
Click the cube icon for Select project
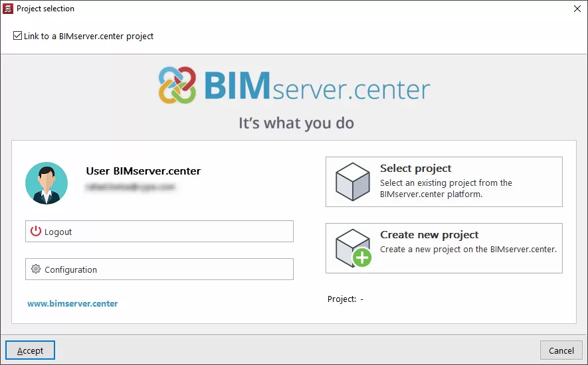pos(352,182)
